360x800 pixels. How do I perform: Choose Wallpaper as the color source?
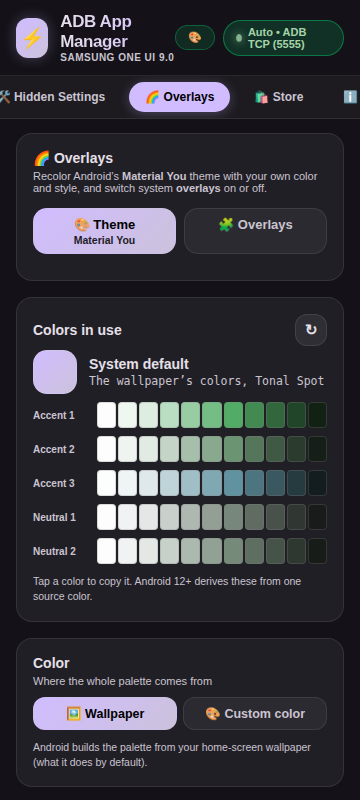pos(105,714)
